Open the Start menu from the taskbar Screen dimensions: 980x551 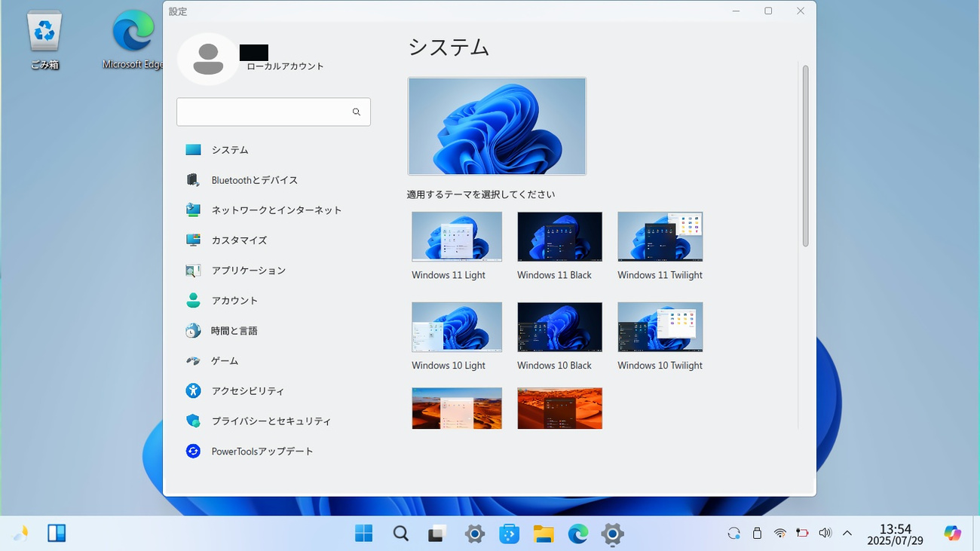coord(363,534)
